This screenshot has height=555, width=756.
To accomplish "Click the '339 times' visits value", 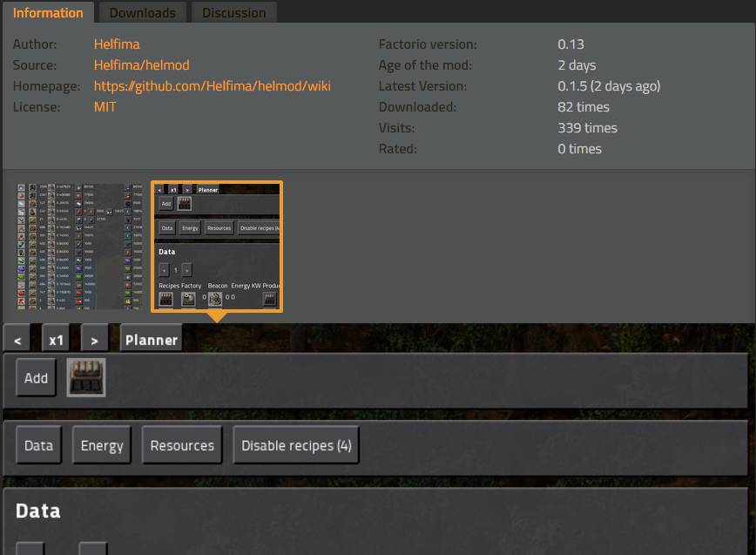I will pyautogui.click(x=587, y=128).
